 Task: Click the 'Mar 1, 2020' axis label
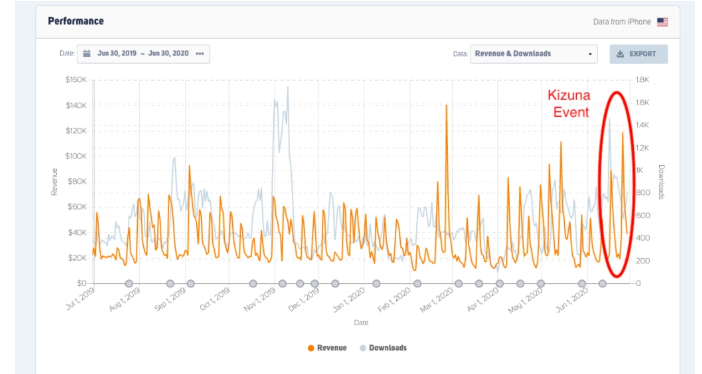[x=437, y=300]
